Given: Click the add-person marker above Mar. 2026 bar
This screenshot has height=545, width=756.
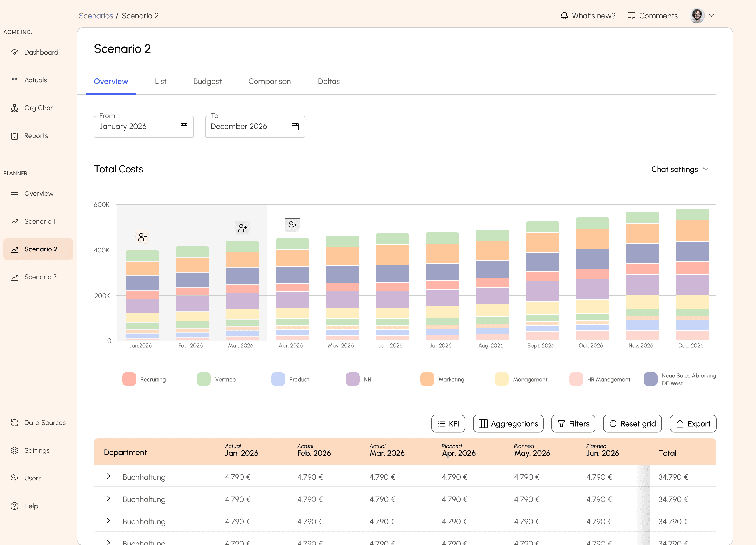Looking at the screenshot, I should point(242,228).
